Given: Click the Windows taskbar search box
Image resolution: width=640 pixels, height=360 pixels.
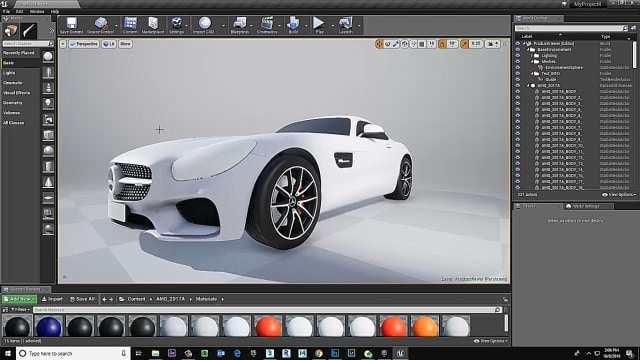Looking at the screenshot, I should coord(73,353).
